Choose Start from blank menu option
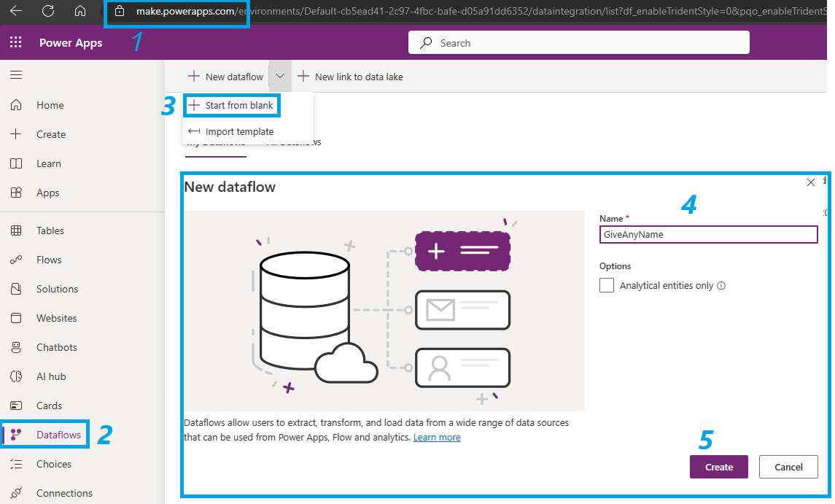Screen dimensions: 835x504 [232, 106]
